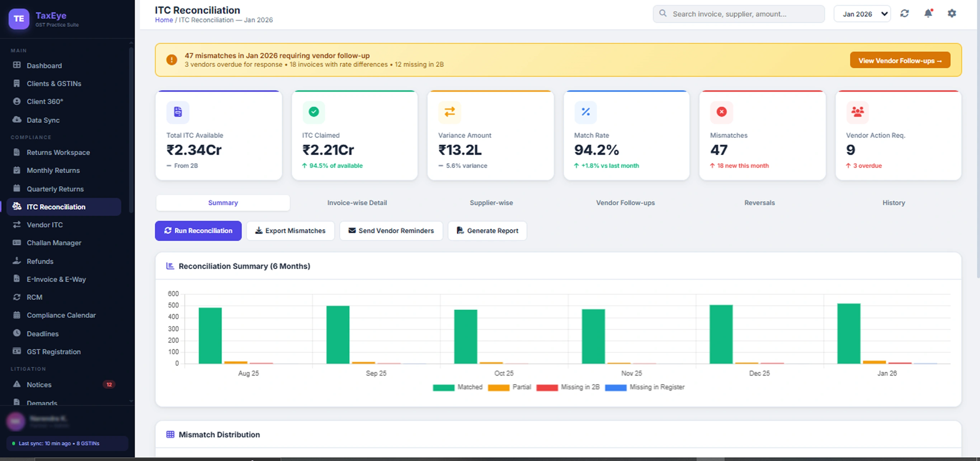Click the Mismatches red cross icon
This screenshot has width=980, height=461.
[x=721, y=112]
